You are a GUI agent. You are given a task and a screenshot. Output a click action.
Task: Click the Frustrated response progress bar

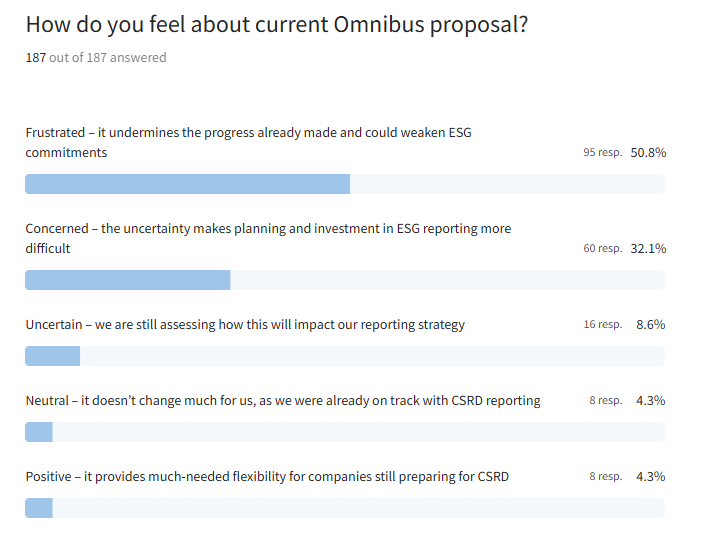(344, 184)
